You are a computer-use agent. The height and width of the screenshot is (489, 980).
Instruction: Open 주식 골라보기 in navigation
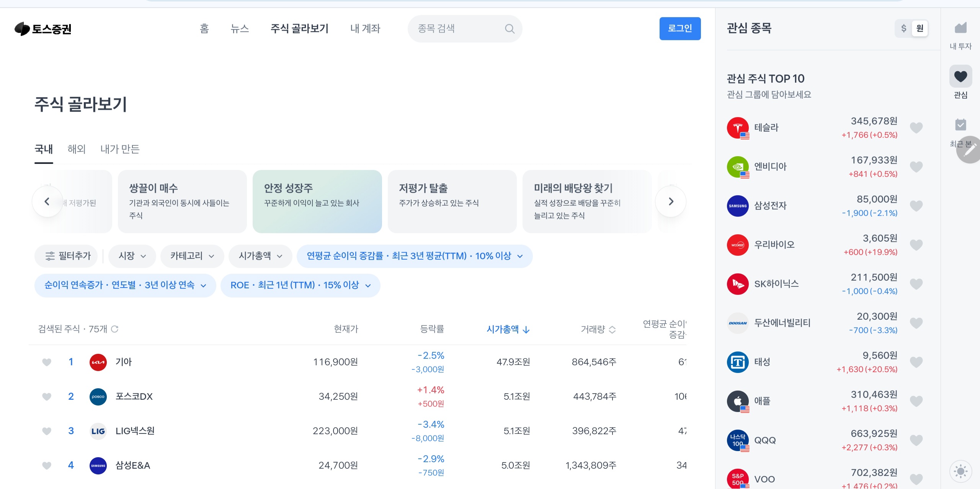pyautogui.click(x=299, y=29)
